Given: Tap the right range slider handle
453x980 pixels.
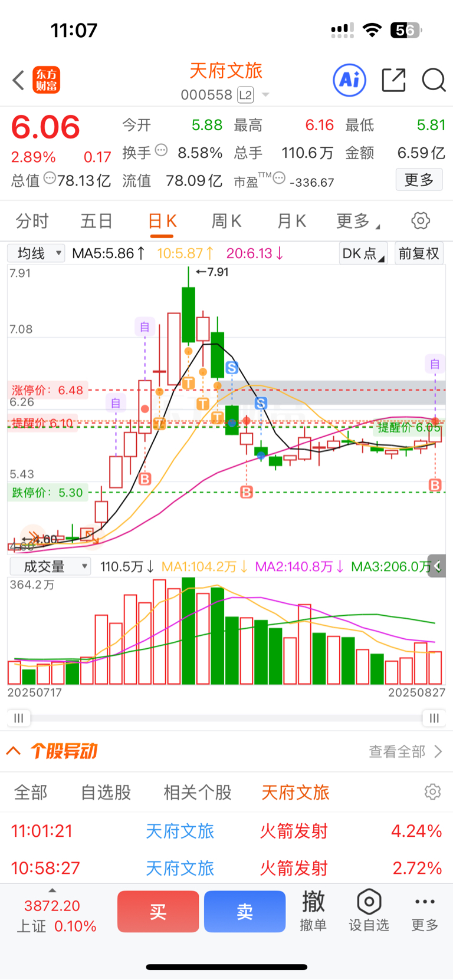Looking at the screenshot, I should pos(434,718).
